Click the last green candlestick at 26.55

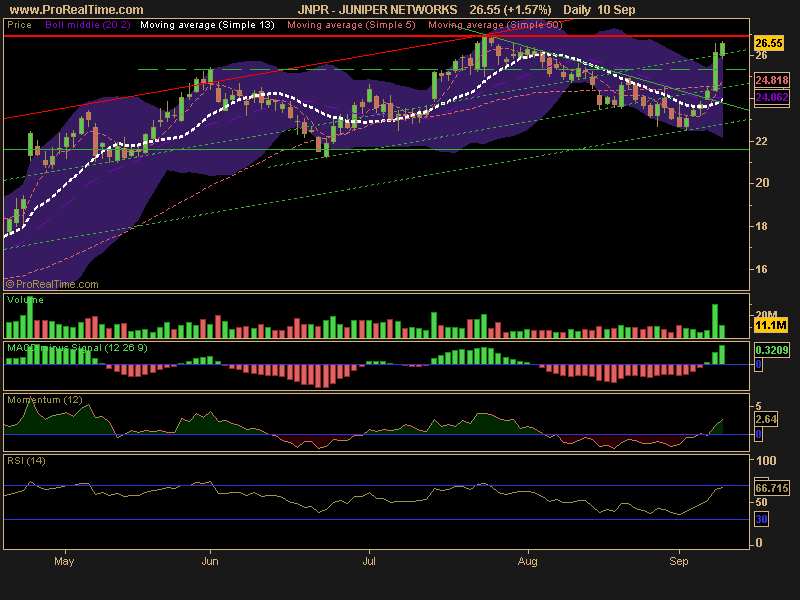click(x=723, y=49)
